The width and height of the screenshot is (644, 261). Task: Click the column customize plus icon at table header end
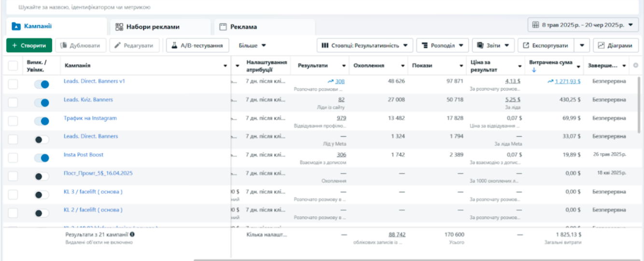tap(636, 66)
